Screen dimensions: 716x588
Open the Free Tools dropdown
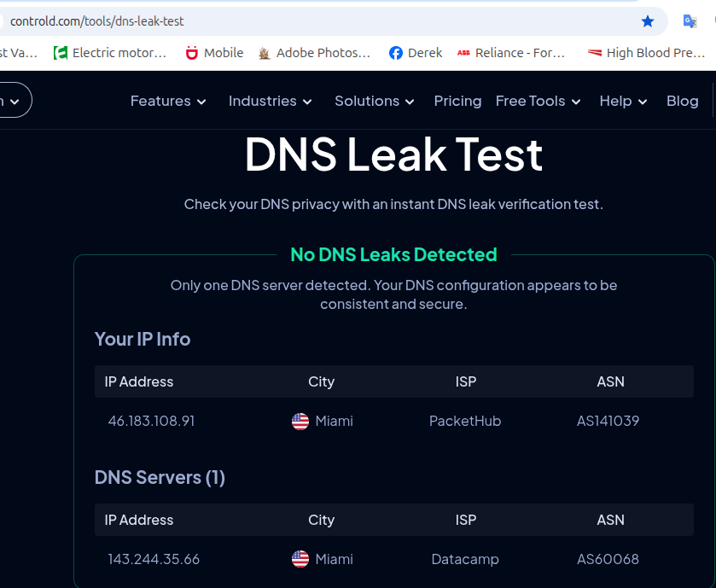(x=538, y=101)
